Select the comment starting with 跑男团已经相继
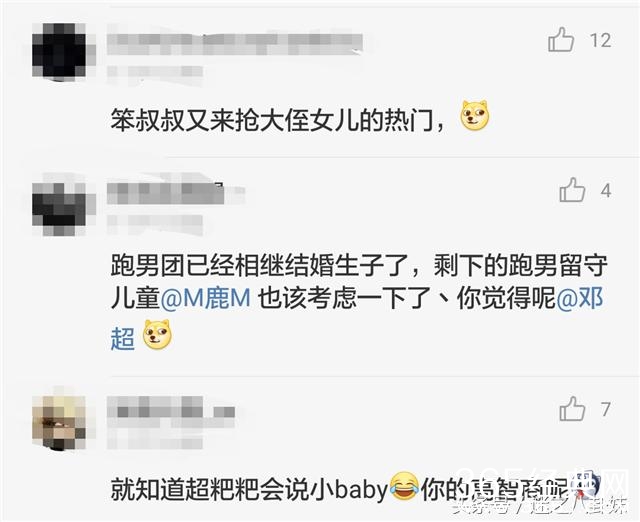640x522 pixels. (358, 302)
